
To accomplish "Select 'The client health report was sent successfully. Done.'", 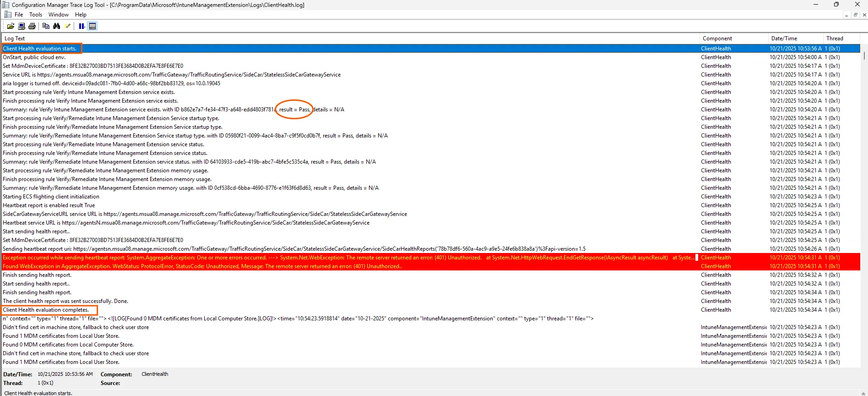I will (431, 301).
